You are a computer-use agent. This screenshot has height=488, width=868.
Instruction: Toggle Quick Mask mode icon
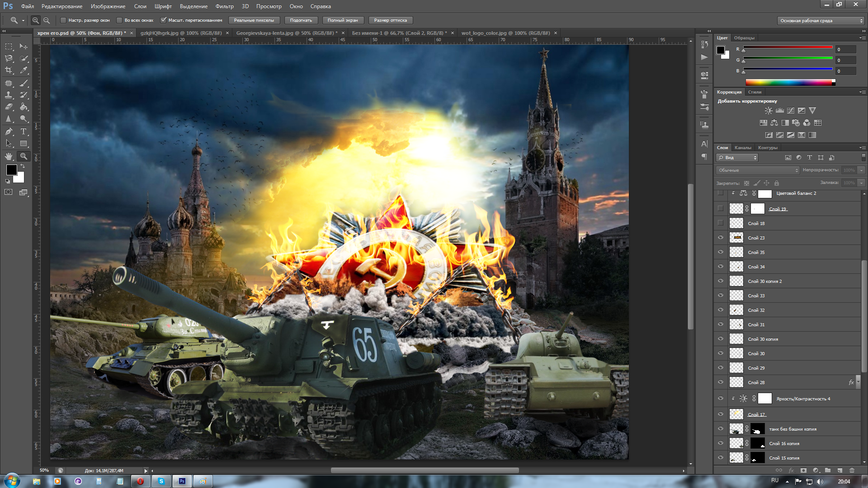(9, 192)
